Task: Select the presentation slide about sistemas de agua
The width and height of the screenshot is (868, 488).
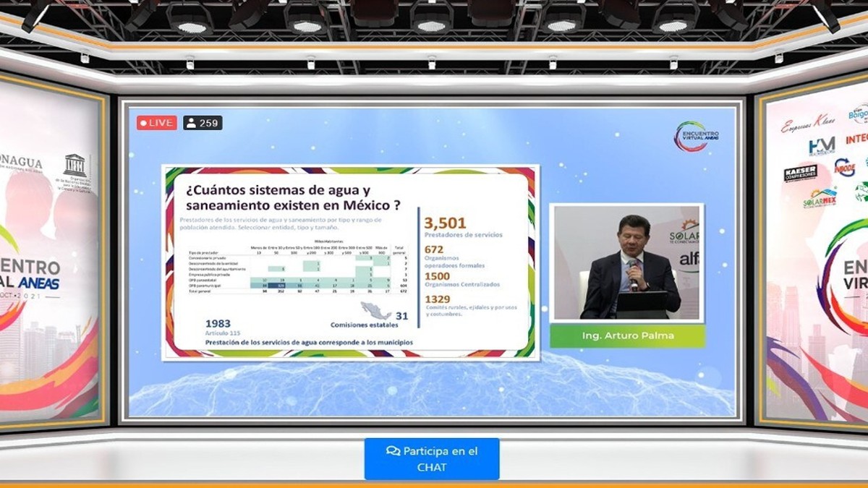Action: (352, 262)
